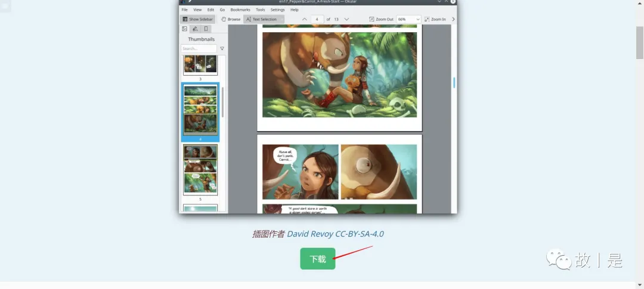Open the Bookmarks menu
The width and height of the screenshot is (644, 289).
coord(240,10)
